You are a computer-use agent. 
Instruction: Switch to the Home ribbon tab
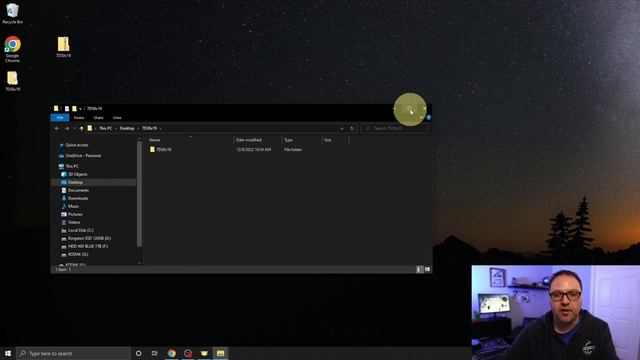79,118
